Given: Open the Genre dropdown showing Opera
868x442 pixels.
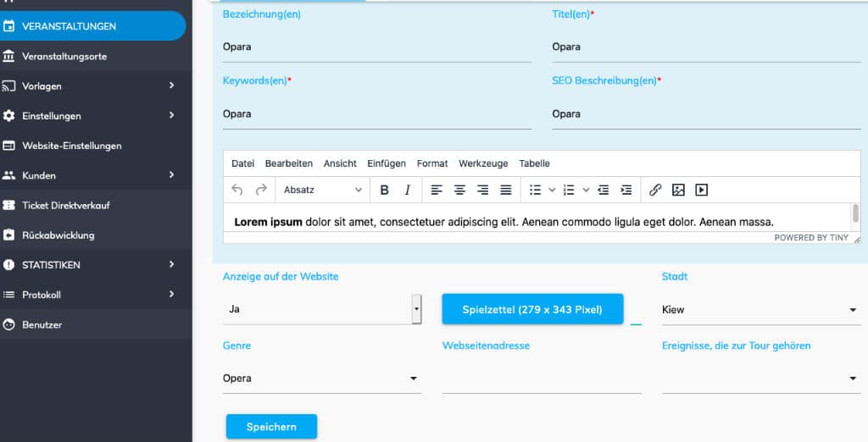Looking at the screenshot, I should coord(322,378).
